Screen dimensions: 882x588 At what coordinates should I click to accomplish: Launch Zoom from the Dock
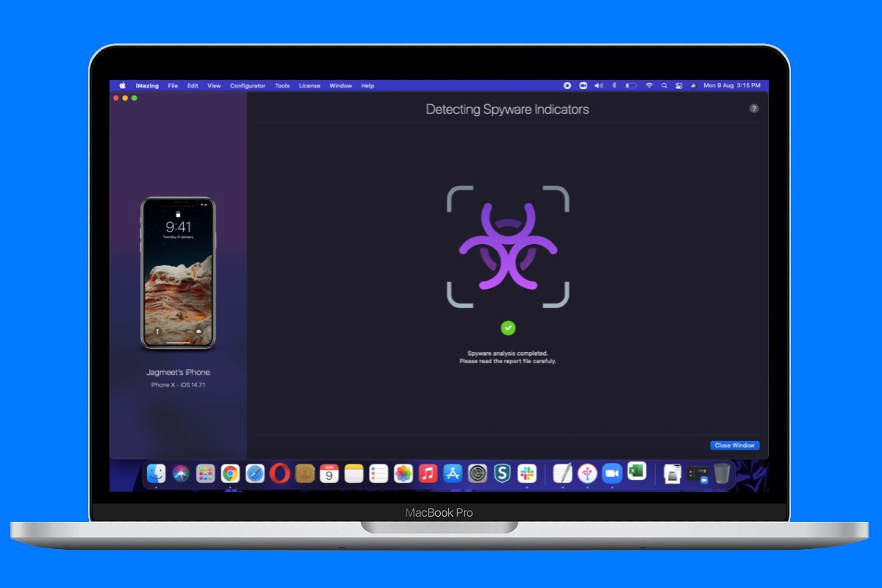(x=612, y=474)
